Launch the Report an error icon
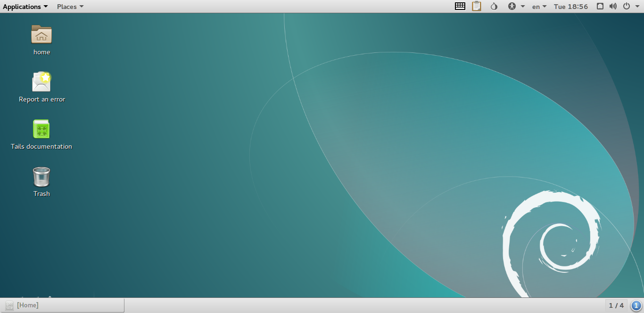 pos(41,82)
